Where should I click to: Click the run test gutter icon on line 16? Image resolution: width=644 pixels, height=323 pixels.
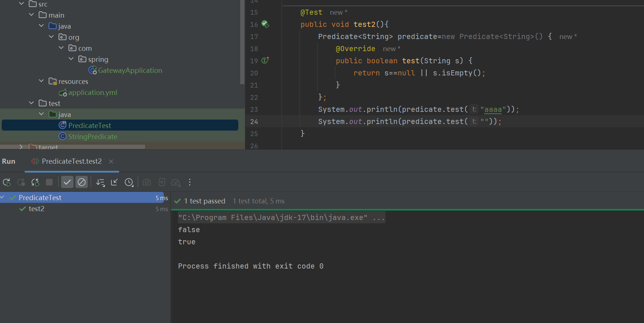265,24
